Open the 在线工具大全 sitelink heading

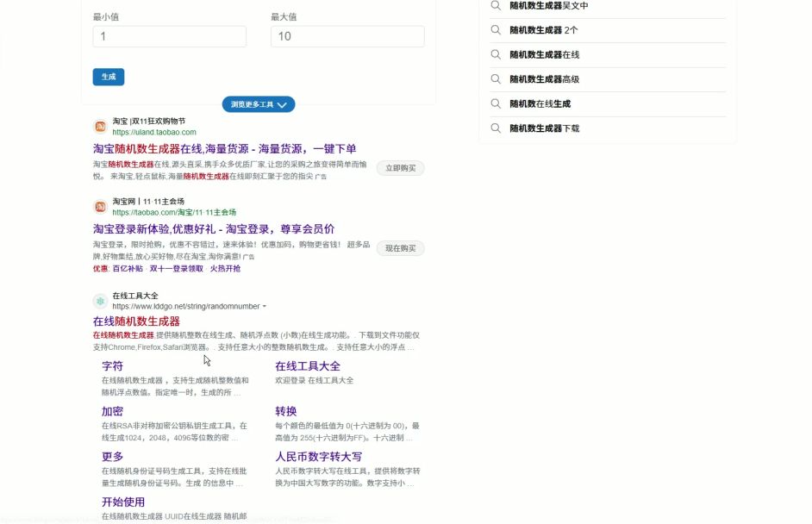pos(308,366)
